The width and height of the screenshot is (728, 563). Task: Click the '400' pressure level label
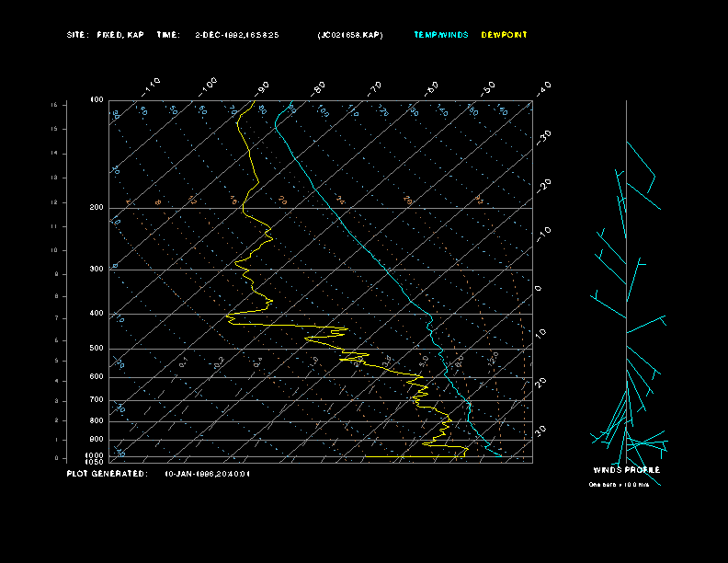[x=97, y=313]
